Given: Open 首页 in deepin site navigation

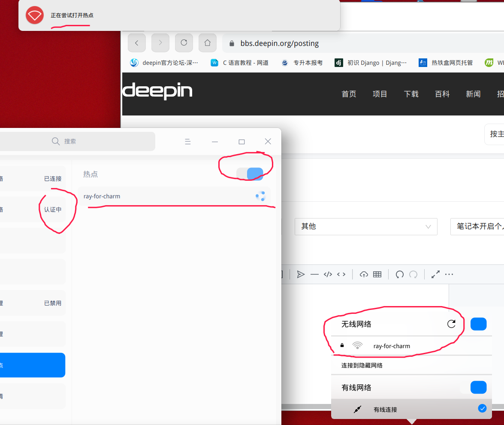Looking at the screenshot, I should tap(349, 94).
